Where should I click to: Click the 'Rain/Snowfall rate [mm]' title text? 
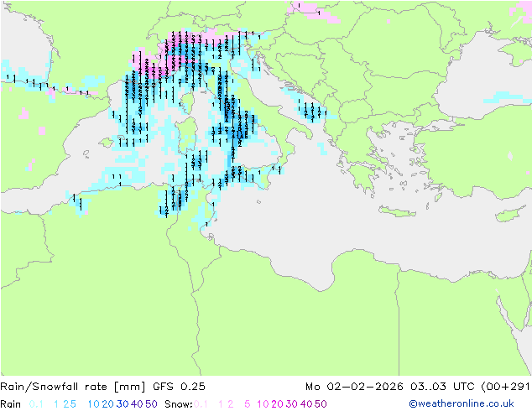73,387
